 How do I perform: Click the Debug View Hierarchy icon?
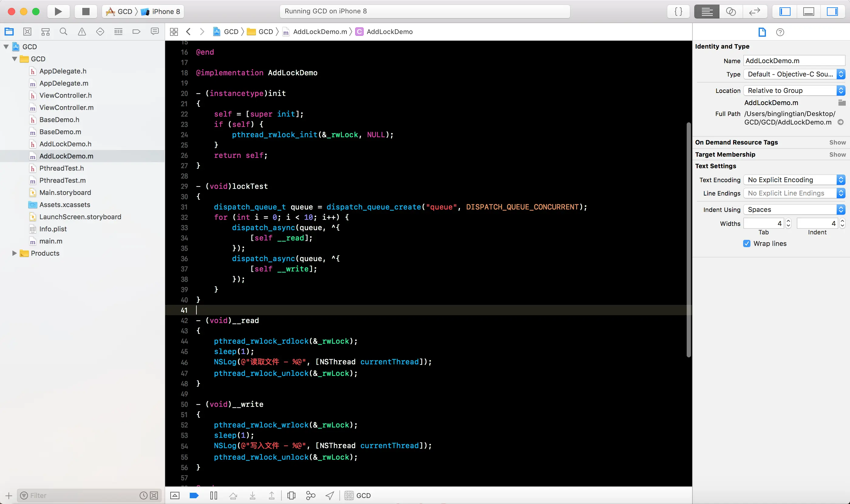click(291, 495)
